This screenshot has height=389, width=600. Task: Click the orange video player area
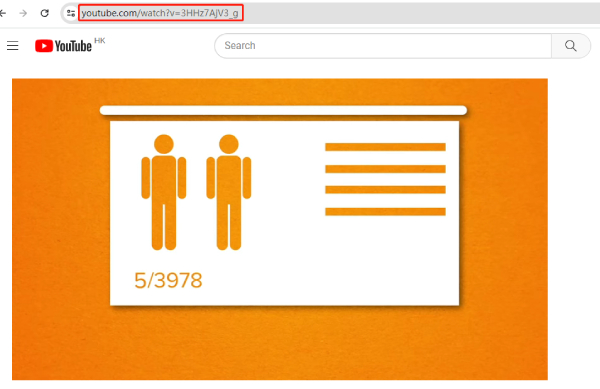tap(280, 229)
